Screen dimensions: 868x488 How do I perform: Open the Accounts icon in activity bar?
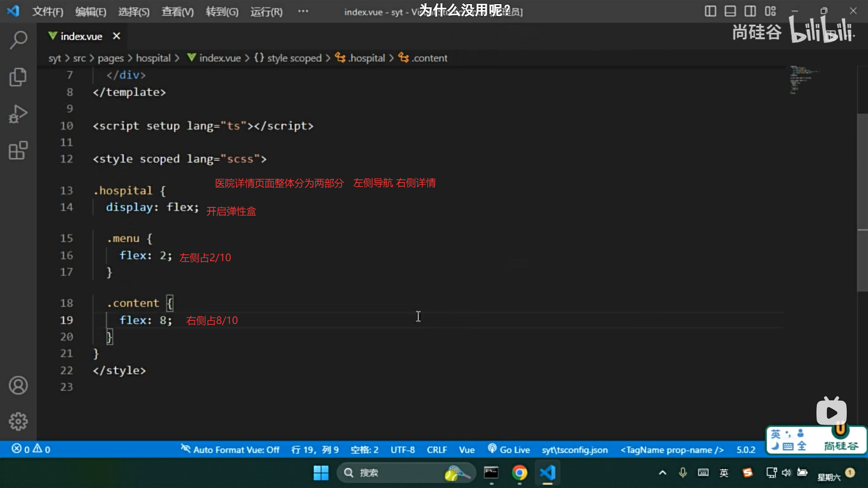[18, 385]
